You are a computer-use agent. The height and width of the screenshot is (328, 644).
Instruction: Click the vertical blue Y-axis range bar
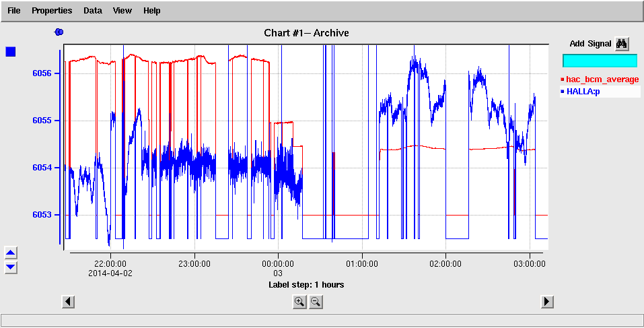point(60,147)
